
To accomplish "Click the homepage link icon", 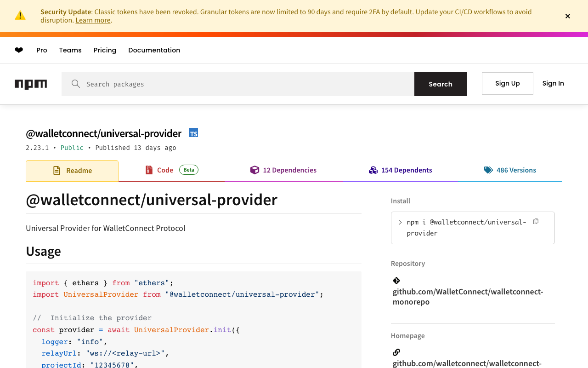I will [396, 352].
